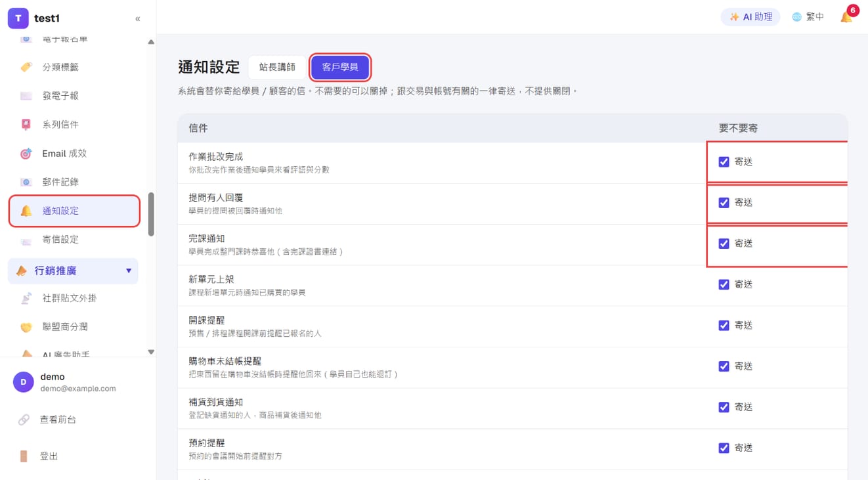Click the test1 site name

47,18
